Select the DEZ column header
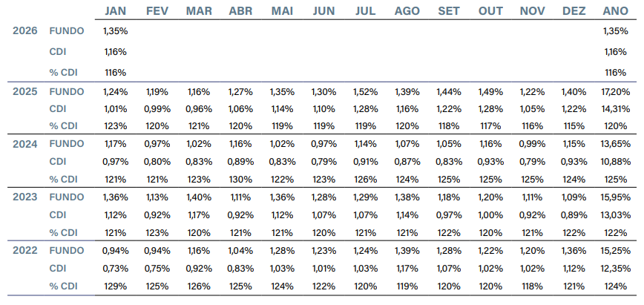 (x=575, y=11)
